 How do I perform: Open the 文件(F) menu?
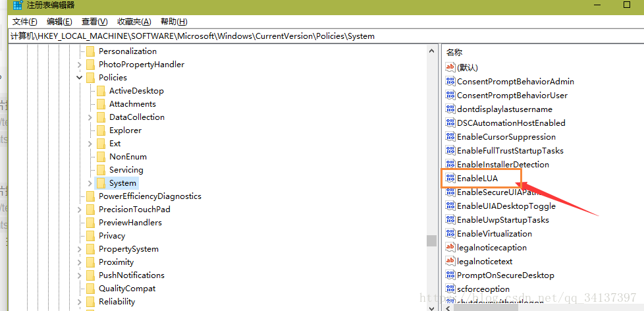[x=24, y=22]
